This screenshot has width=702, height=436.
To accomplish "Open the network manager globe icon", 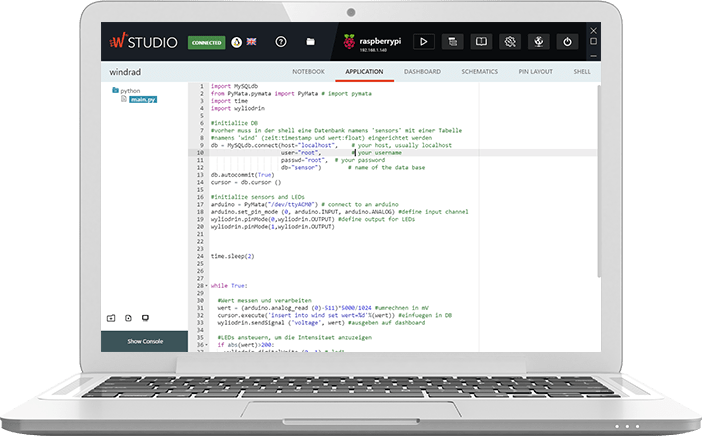I will [539, 42].
